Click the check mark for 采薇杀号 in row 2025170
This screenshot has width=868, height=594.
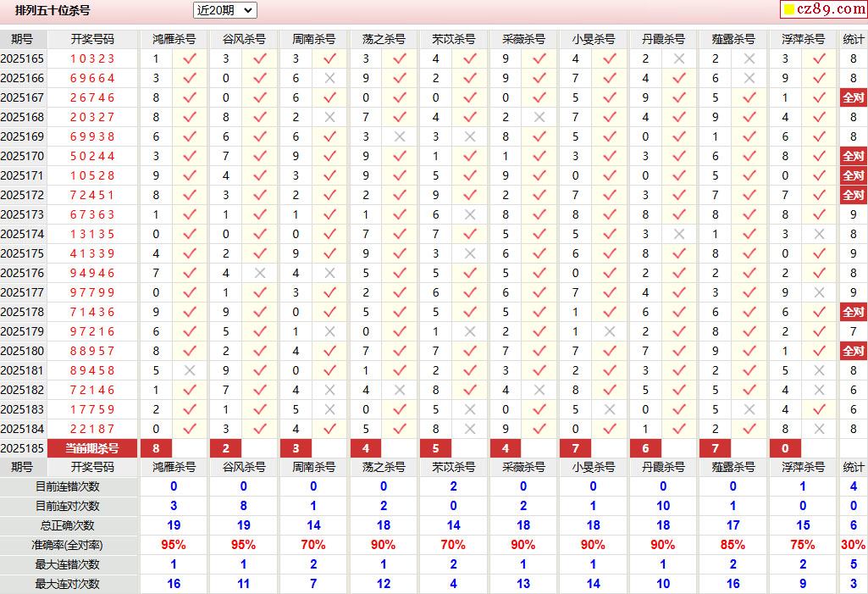click(x=539, y=156)
